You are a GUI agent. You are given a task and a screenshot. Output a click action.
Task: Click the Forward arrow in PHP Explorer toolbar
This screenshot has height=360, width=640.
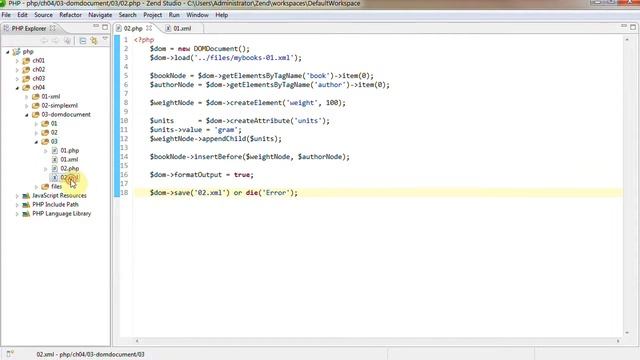56,40
